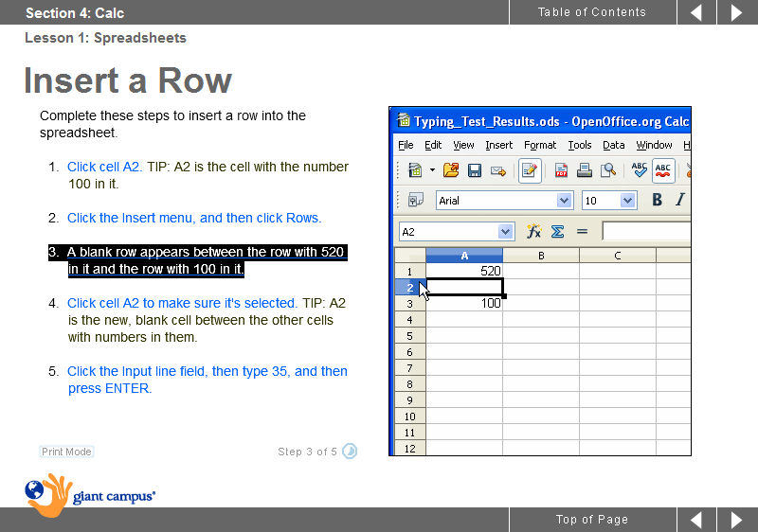The height and width of the screenshot is (532, 758).
Task: Click the empty selected cell A2
Action: click(x=464, y=287)
